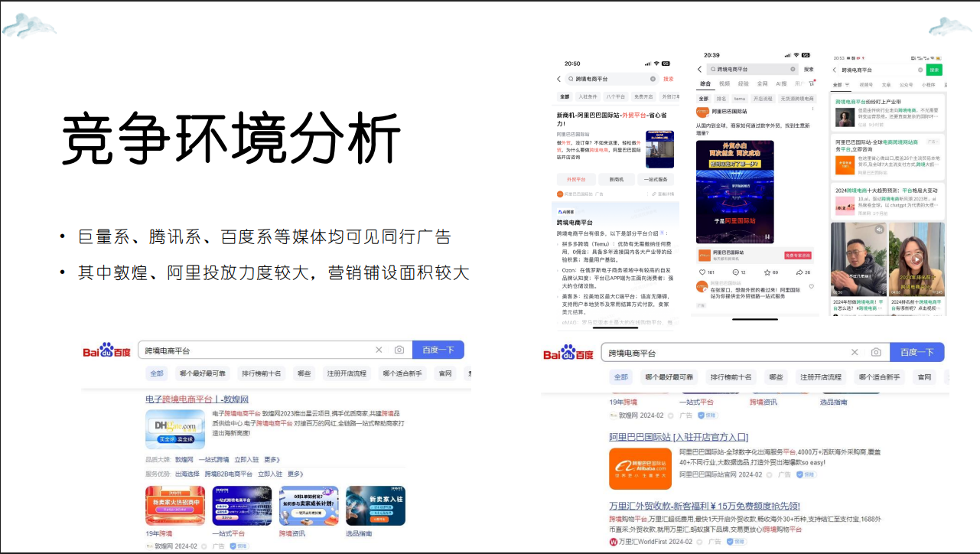
Task: Click camera icon in right Baidu search box
Action: coord(876,352)
